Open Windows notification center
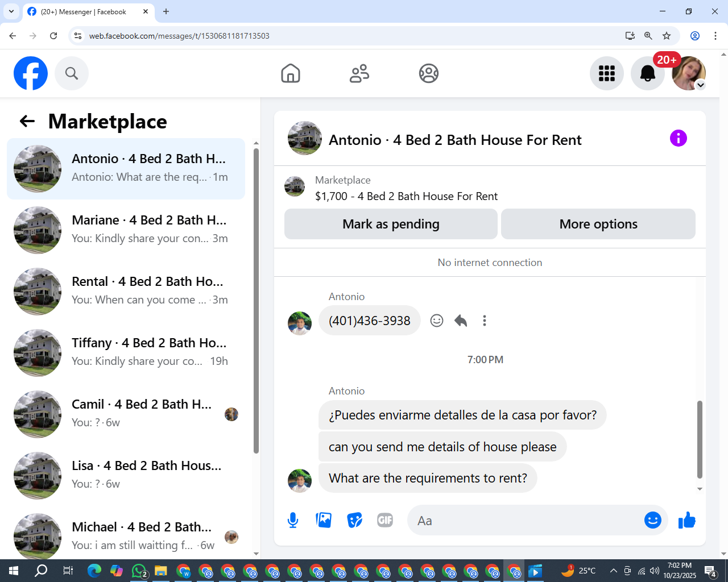The image size is (728, 582). 710,571
